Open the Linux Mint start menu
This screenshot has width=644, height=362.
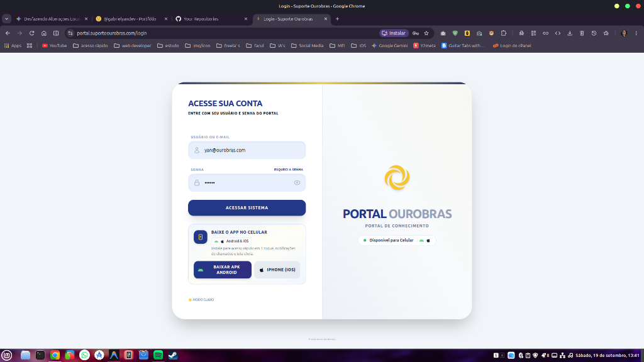coord(6,356)
